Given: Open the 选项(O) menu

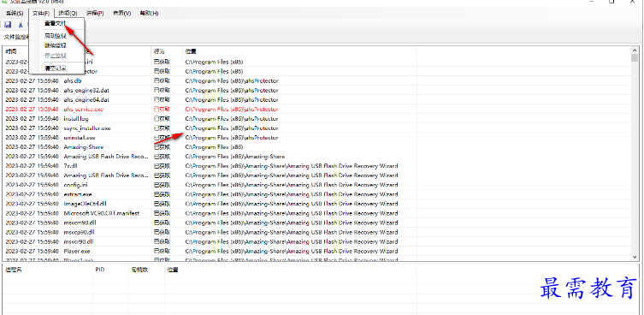Looking at the screenshot, I should [68, 13].
